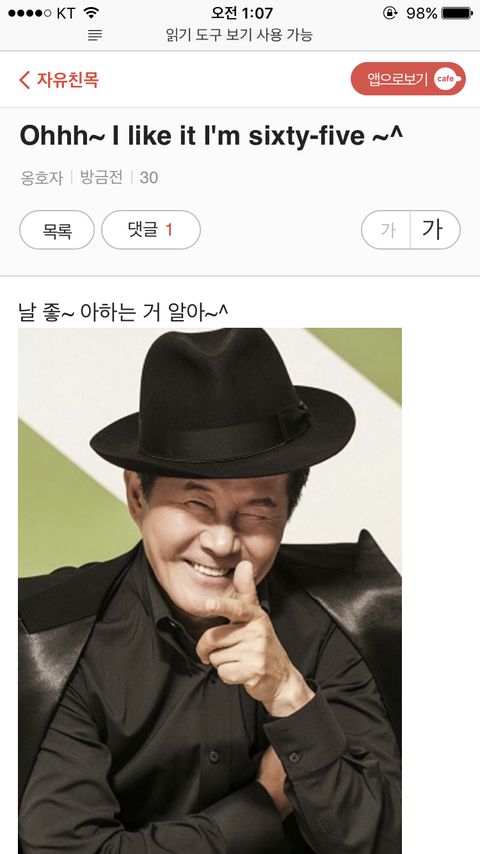
Task: Tap the signal strength dots
Action: coord(30,13)
